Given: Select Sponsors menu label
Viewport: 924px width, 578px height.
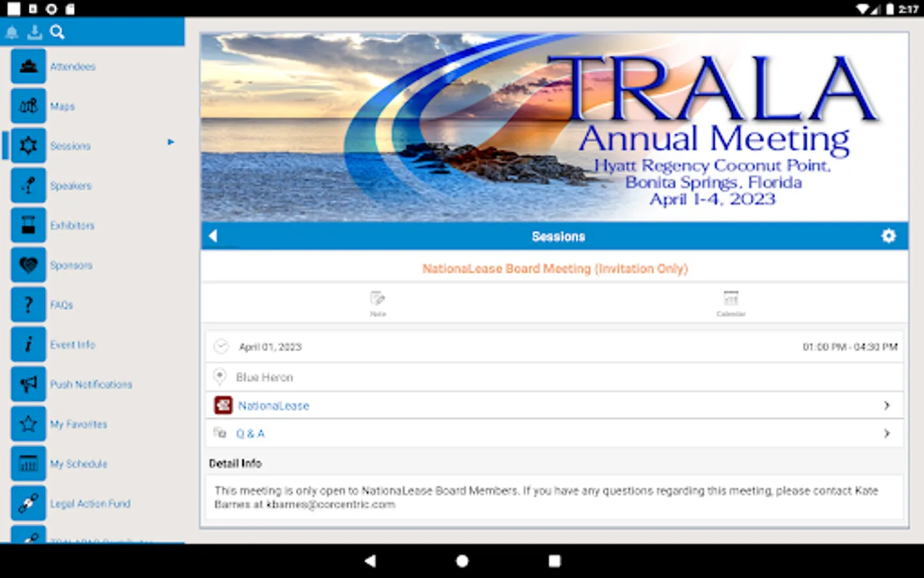Looking at the screenshot, I should [x=71, y=265].
